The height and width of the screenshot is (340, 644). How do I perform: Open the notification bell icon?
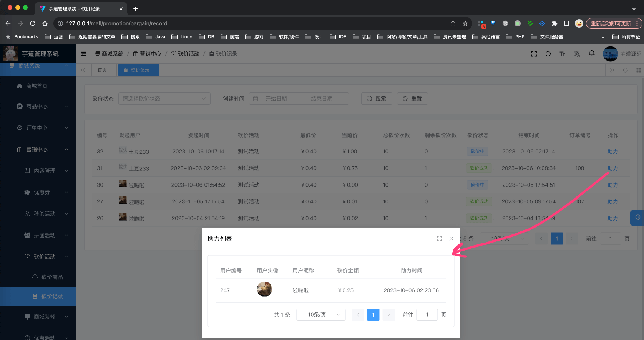click(x=591, y=54)
